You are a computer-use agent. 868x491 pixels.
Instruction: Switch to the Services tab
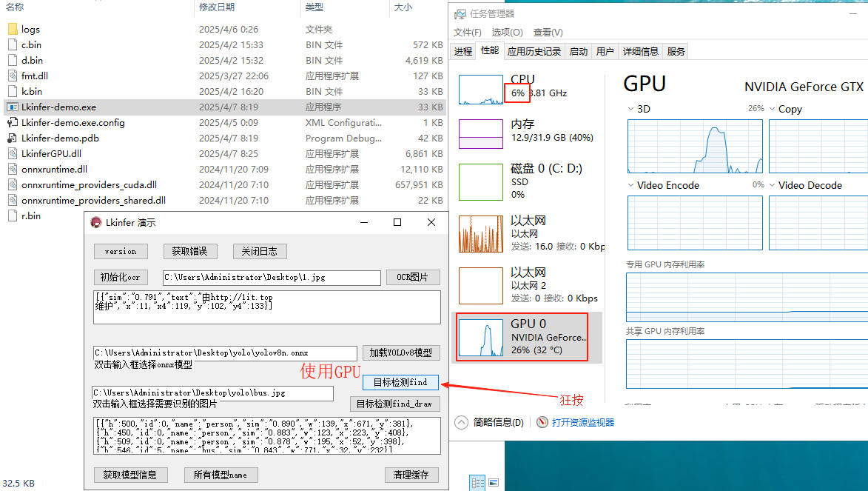676,52
